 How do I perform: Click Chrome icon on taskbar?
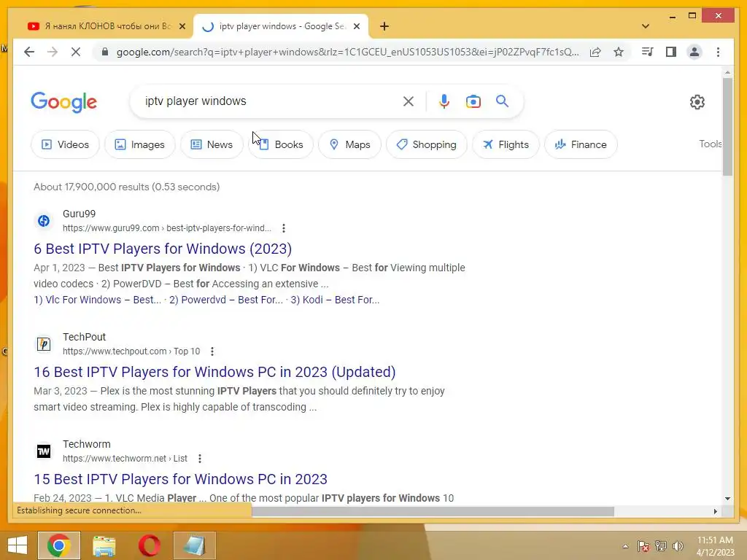[x=59, y=545]
